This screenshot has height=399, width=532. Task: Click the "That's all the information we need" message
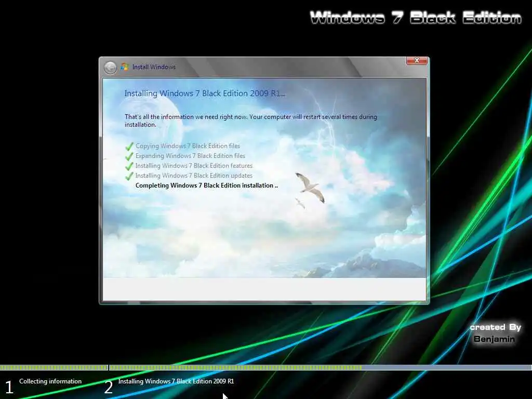pos(251,121)
